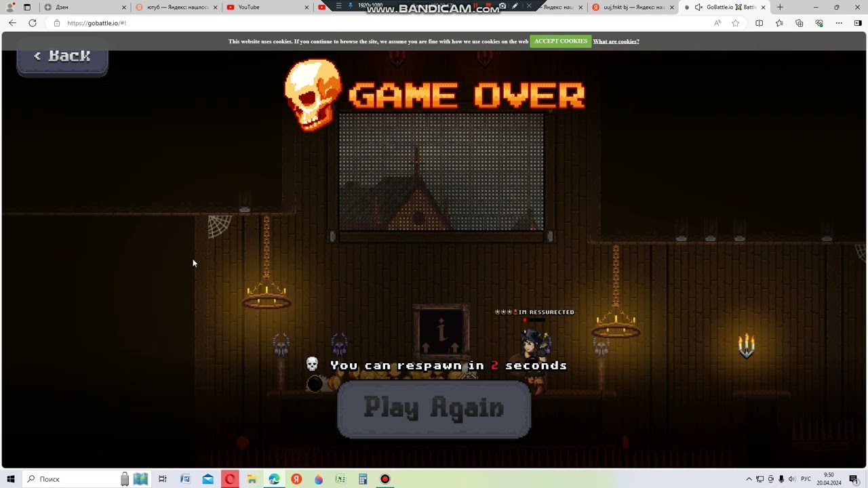868x488 pixels.
Task: Go back in browser history
Action: 12,23
